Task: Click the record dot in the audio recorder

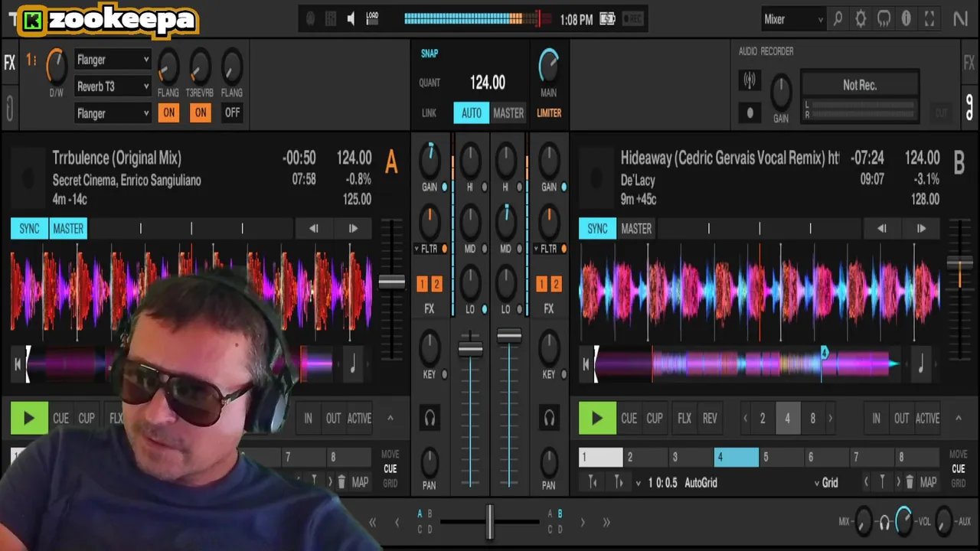Action: point(750,113)
